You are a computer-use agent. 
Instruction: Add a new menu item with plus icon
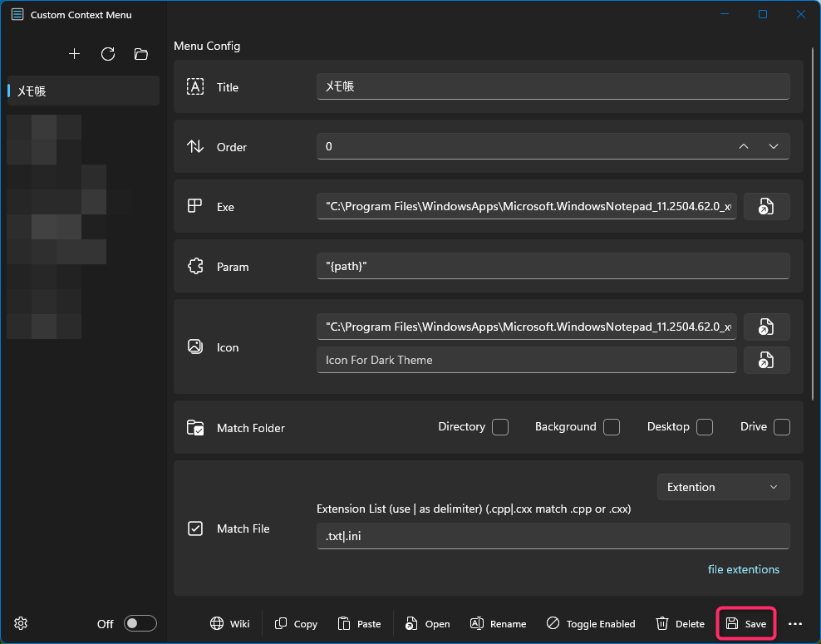click(74, 54)
